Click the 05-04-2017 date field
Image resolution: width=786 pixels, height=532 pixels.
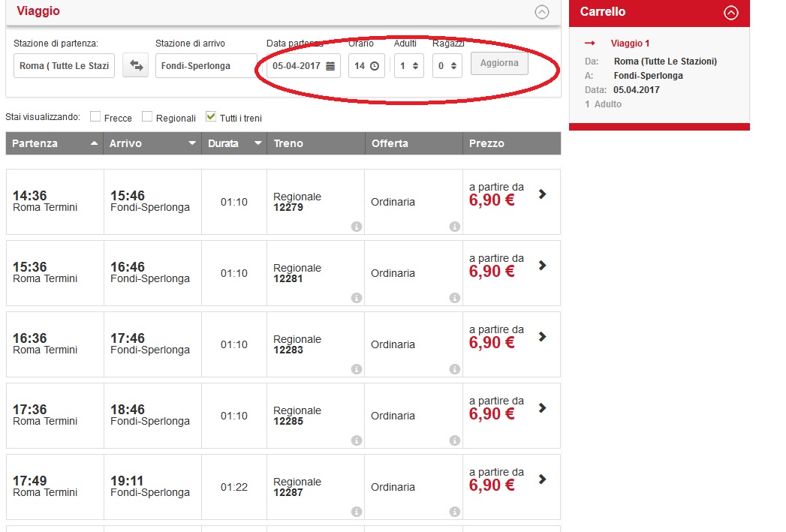pyautogui.click(x=303, y=65)
